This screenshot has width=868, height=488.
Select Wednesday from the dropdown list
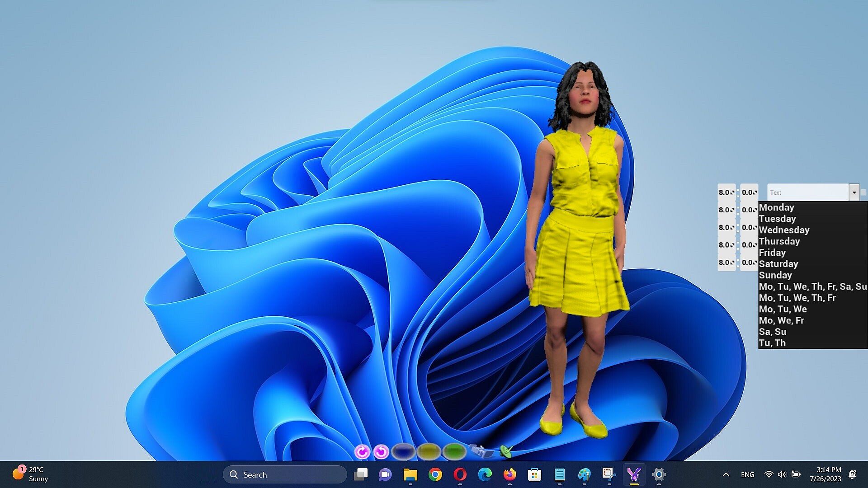(784, 230)
